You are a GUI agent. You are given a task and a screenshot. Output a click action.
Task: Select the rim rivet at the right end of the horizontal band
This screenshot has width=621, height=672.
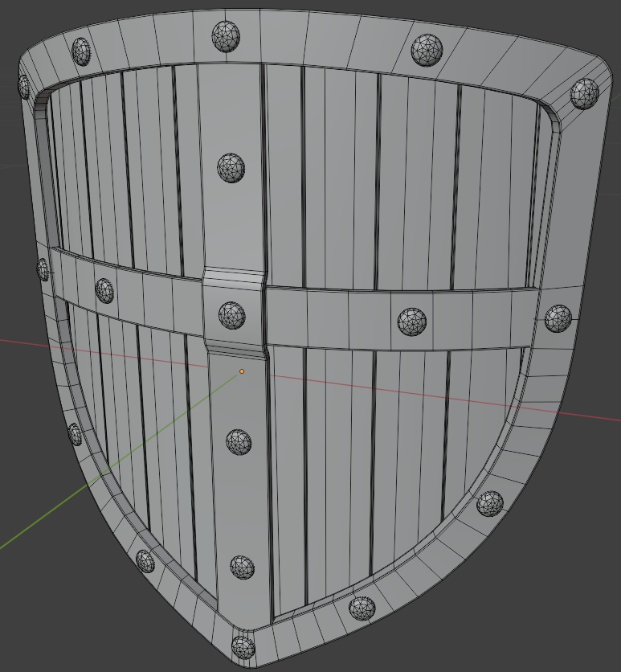point(558,318)
